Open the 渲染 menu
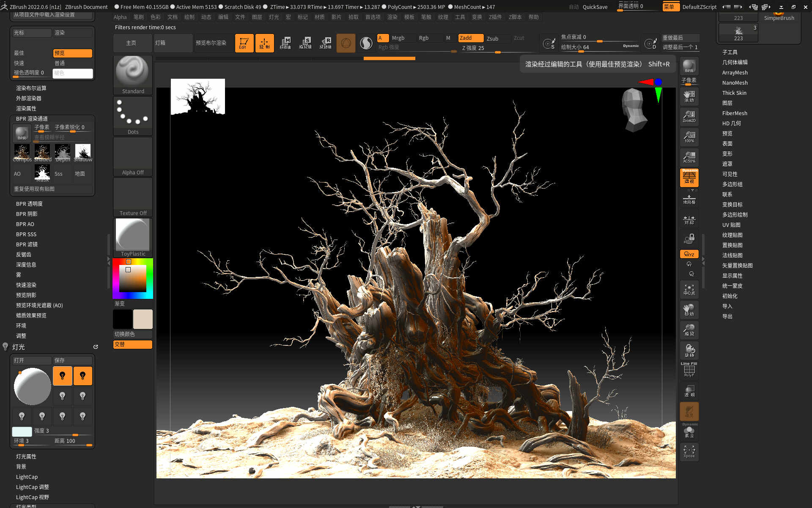Screen dimensions: 812x508 click(392, 17)
